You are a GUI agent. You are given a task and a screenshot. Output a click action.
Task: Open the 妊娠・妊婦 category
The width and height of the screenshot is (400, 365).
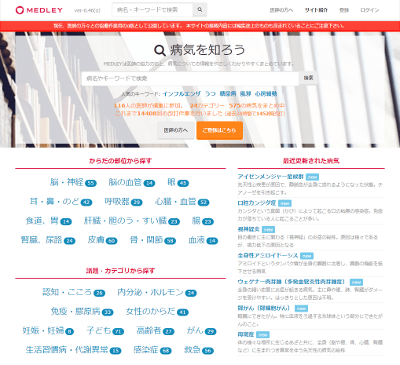[x=48, y=331]
